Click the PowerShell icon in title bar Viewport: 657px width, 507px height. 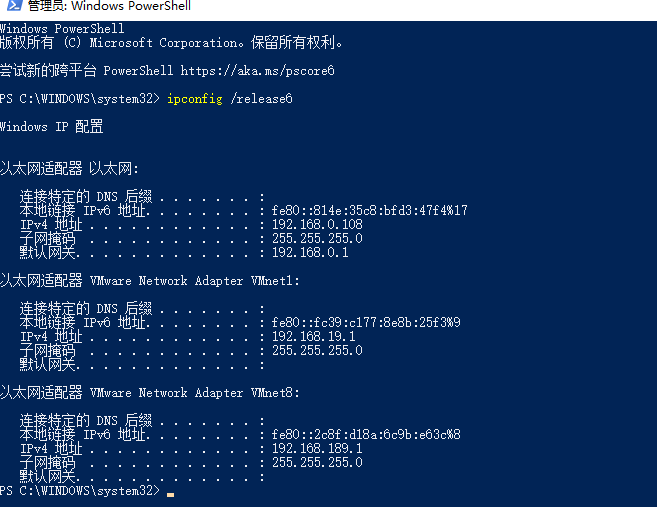pyautogui.click(x=15, y=5)
